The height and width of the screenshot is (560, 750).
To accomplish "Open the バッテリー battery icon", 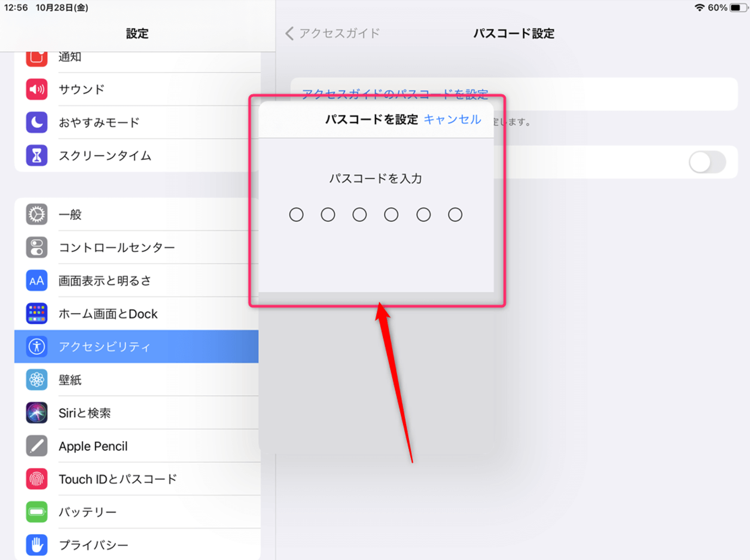I will tap(37, 512).
